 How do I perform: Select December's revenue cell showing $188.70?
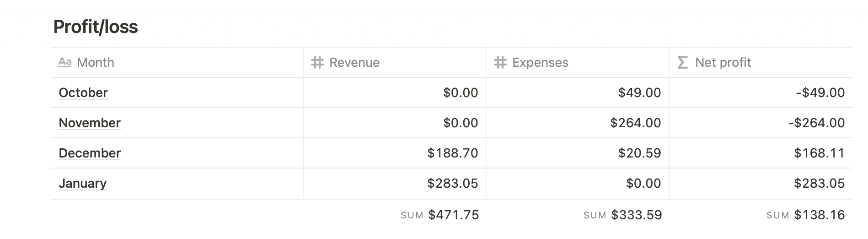click(x=452, y=153)
